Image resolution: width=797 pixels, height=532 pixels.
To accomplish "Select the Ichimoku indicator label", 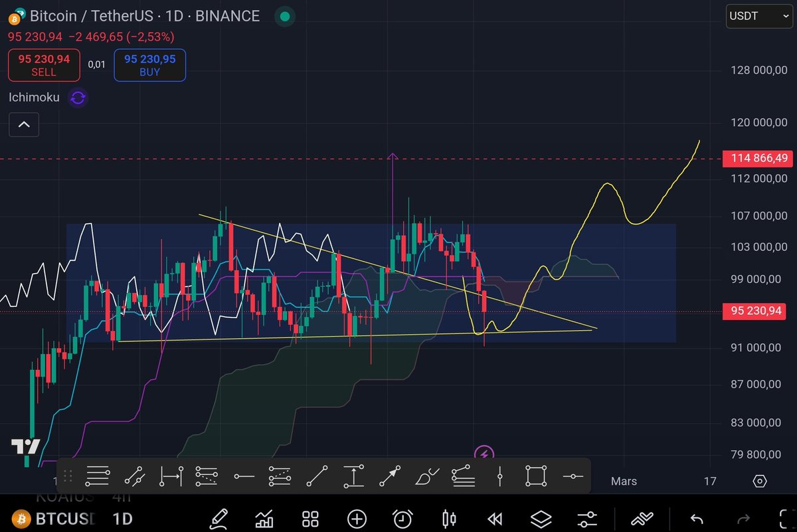I will click(34, 98).
